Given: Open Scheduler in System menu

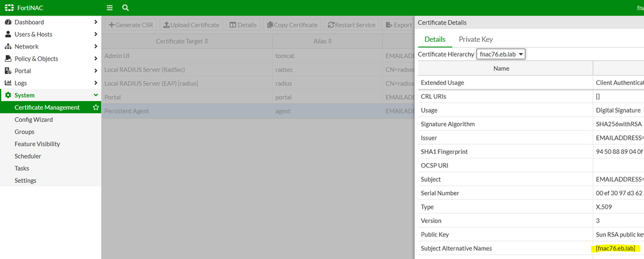Looking at the screenshot, I should coord(28,156).
